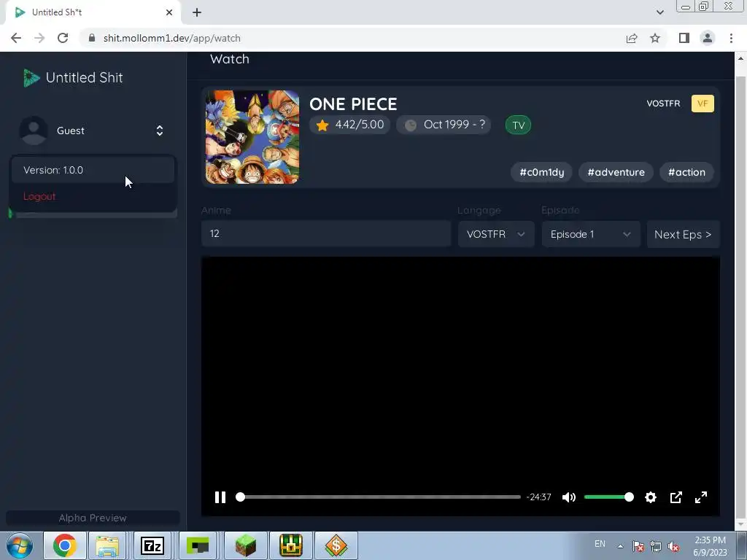
Task: Open the Guest account switcher arrows
Action: (160, 131)
